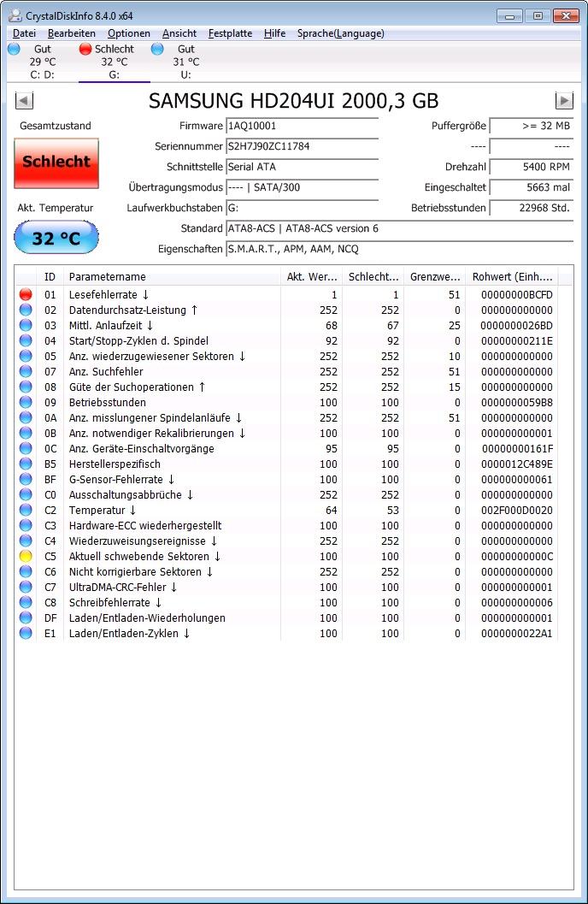
Task: Click the status icon for G-Sensor-Fehlerrate
Action: [26, 479]
